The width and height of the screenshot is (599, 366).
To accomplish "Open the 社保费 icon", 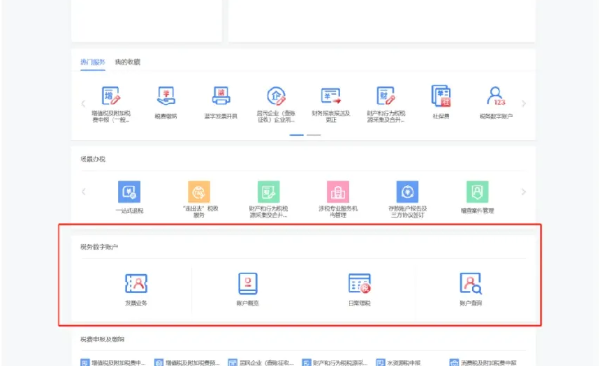I will 441,96.
